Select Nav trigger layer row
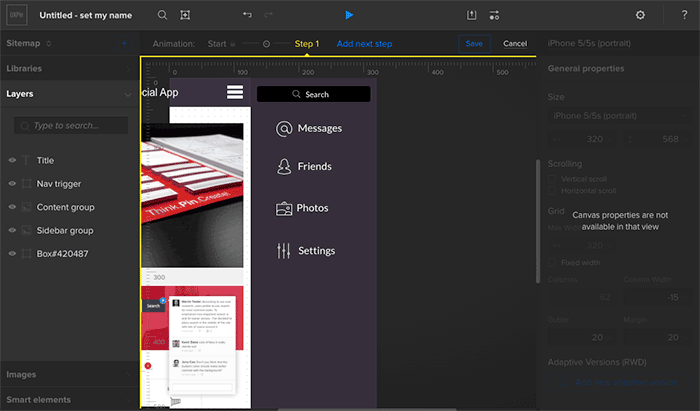This screenshot has width=700, height=411. 69,183
